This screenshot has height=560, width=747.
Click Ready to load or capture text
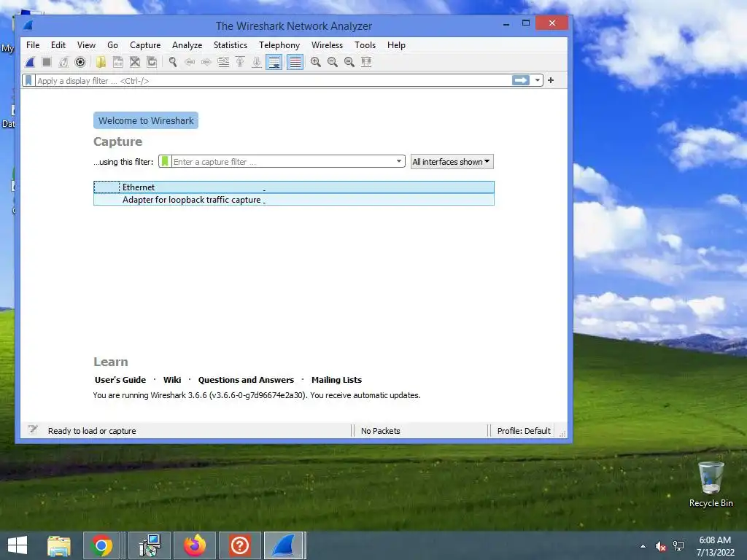(92, 431)
